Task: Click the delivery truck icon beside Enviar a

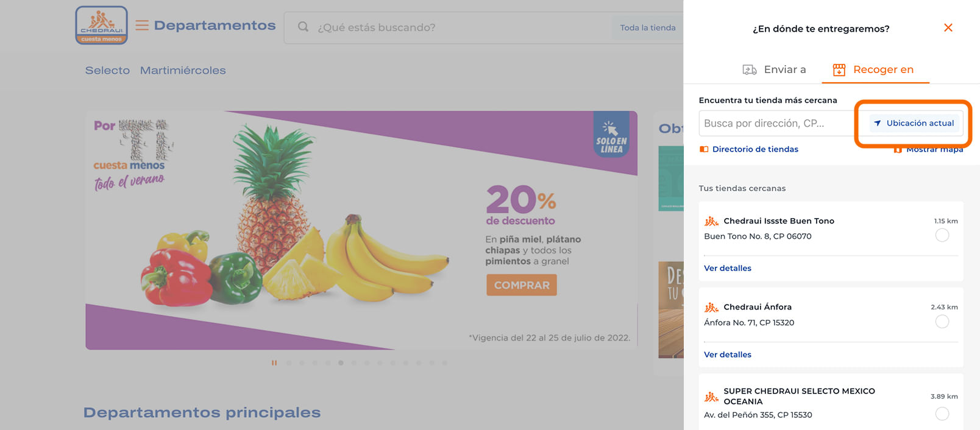Action: click(x=750, y=69)
